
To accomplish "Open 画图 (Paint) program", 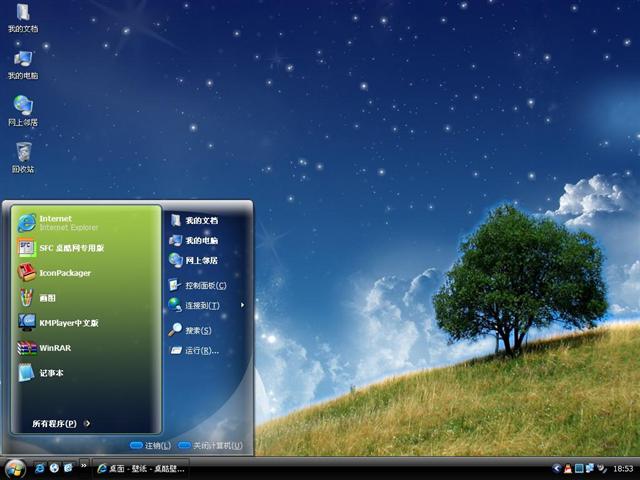I will pyautogui.click(x=47, y=298).
